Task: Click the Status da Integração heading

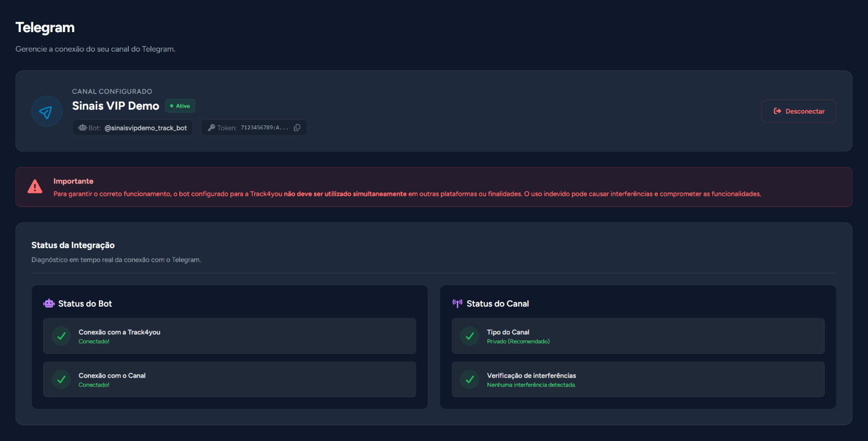Action: coord(73,245)
